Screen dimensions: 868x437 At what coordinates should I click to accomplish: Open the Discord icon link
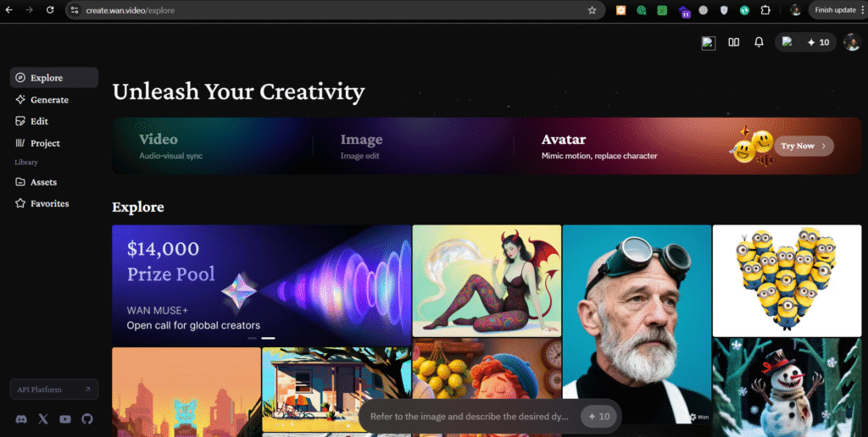click(x=21, y=419)
